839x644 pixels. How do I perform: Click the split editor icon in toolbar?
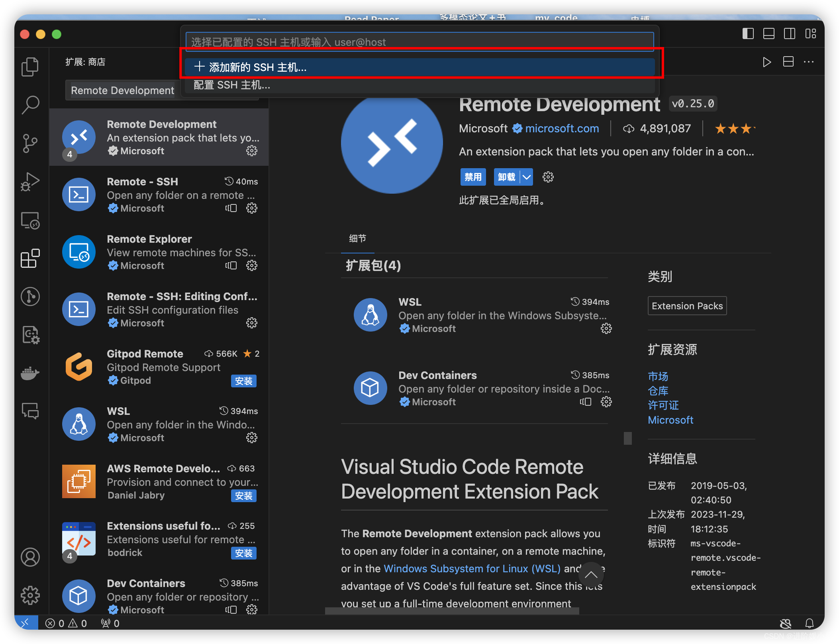pyautogui.click(x=788, y=62)
